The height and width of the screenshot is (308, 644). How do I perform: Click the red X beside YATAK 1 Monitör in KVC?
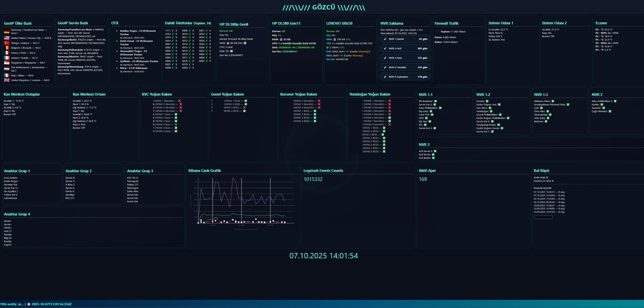pyautogui.click(x=179, y=101)
